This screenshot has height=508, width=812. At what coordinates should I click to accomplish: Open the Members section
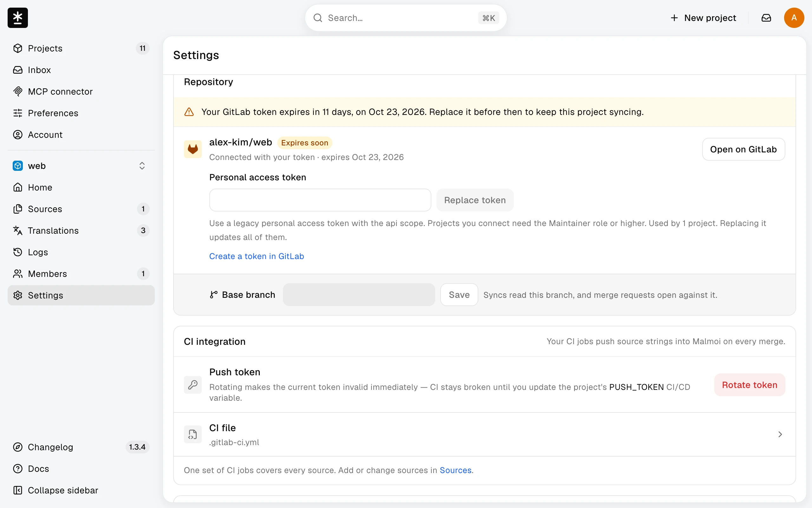[x=81, y=274]
